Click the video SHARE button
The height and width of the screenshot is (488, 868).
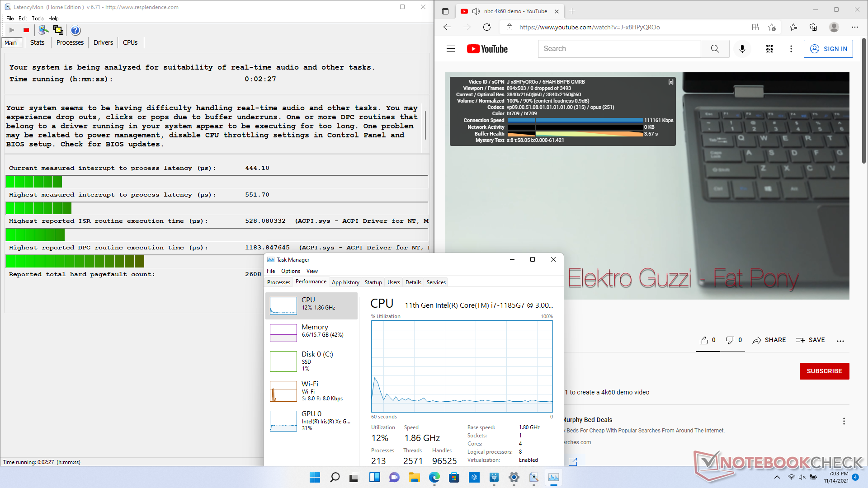coord(769,340)
